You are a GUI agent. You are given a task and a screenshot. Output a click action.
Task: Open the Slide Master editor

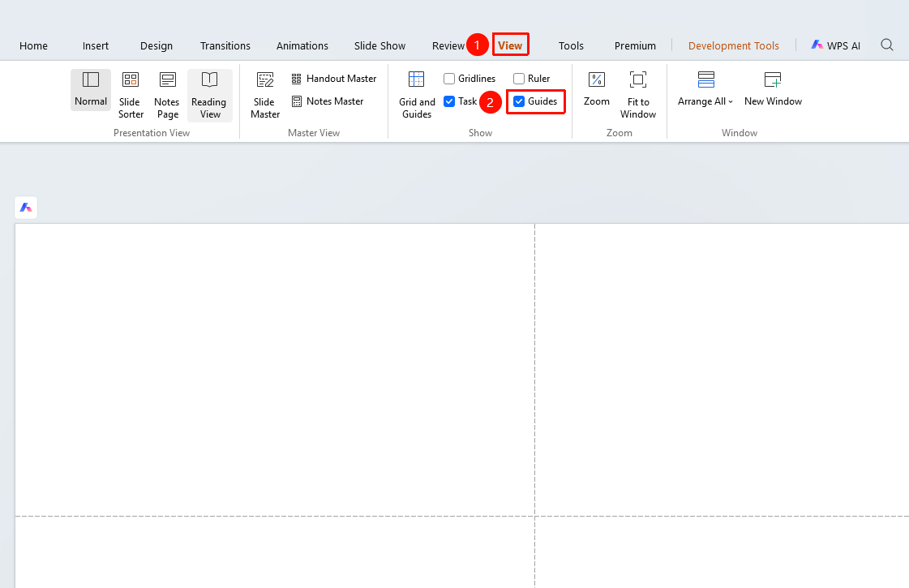(x=265, y=95)
